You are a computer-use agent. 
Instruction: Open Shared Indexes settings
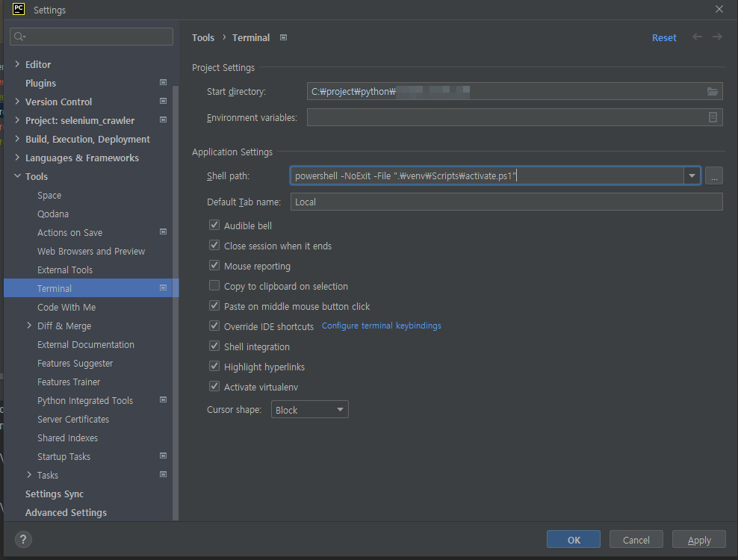[67, 438]
